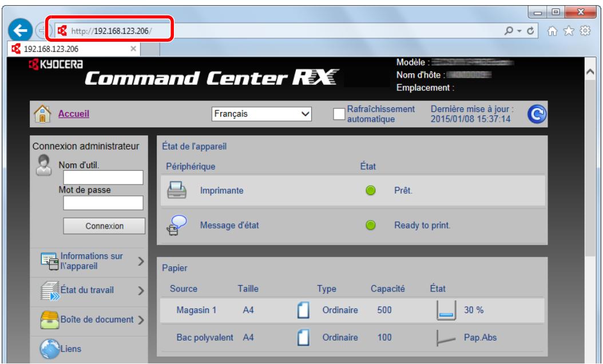Click the État de l'appareil heading
Screen dimensions: 603x364
194,146
